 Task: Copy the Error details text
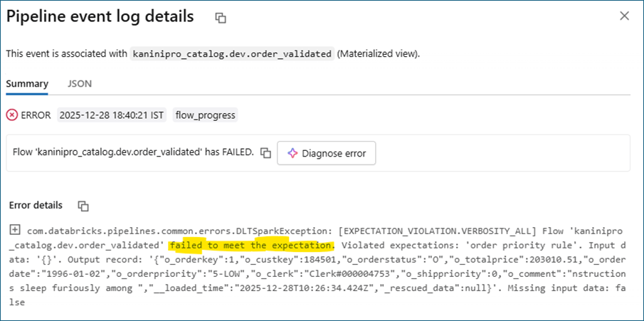[83, 206]
